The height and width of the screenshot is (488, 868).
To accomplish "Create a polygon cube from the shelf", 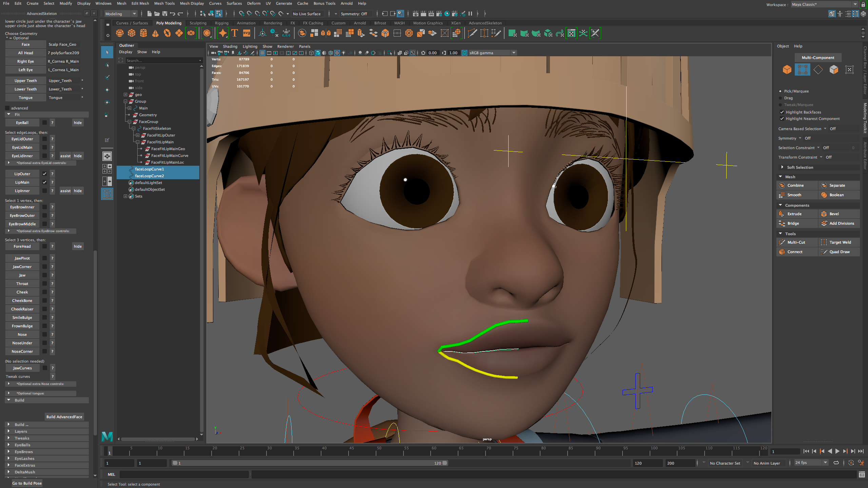I will tap(132, 33).
